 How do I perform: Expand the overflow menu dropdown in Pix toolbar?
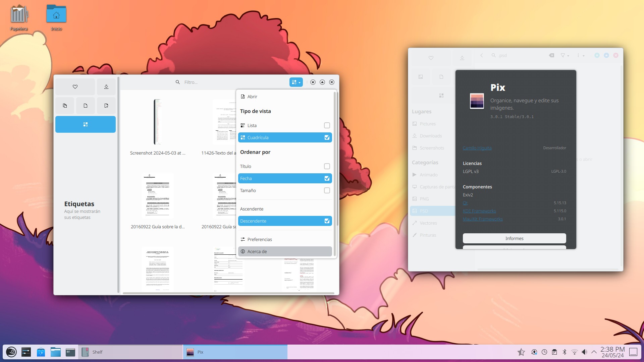point(580,56)
